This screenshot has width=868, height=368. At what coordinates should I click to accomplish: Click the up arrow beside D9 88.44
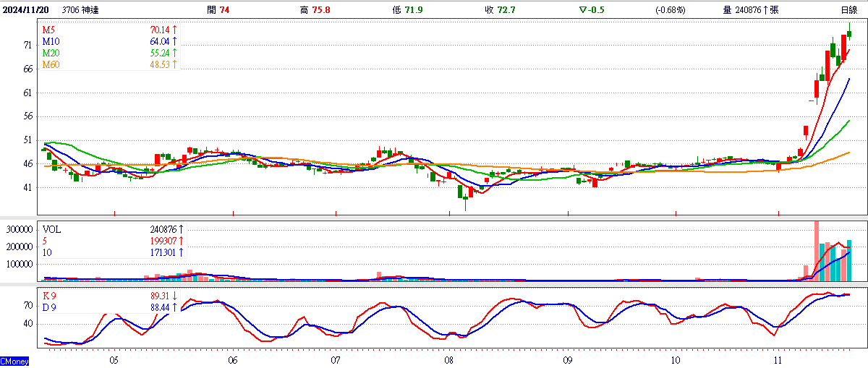(x=174, y=308)
